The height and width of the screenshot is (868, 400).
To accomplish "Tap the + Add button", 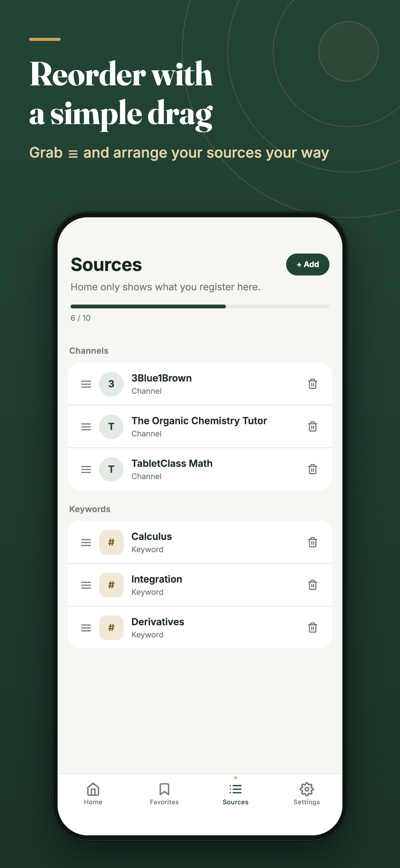I will pos(308,264).
